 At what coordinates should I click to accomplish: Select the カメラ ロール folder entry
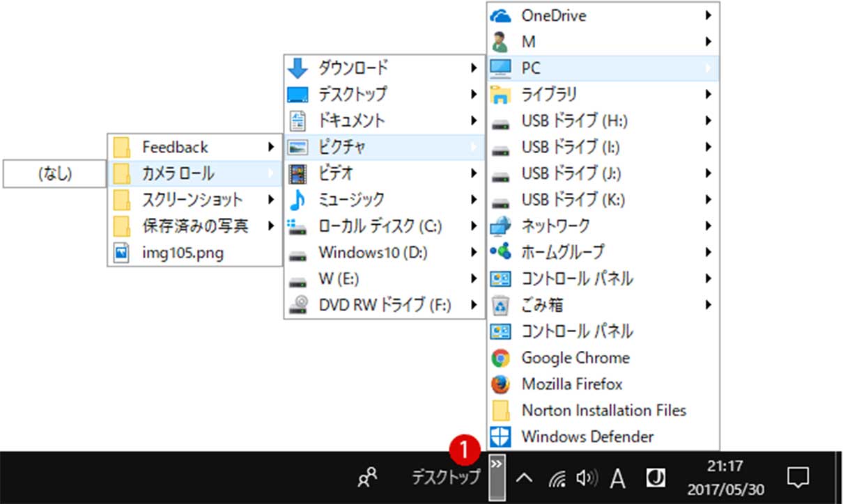[195, 173]
